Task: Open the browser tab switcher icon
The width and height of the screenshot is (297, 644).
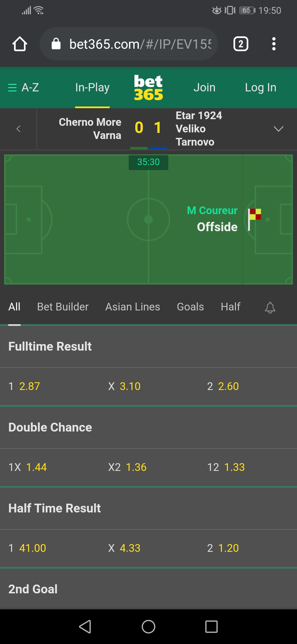Action: click(241, 44)
